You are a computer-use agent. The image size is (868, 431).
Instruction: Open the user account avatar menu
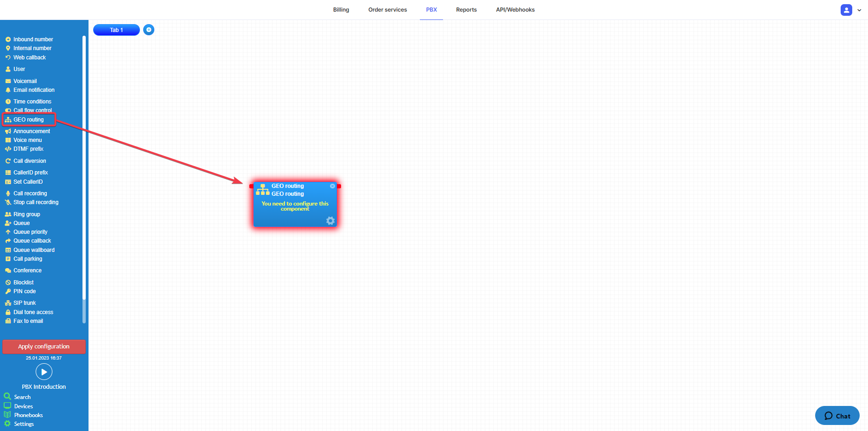[846, 10]
